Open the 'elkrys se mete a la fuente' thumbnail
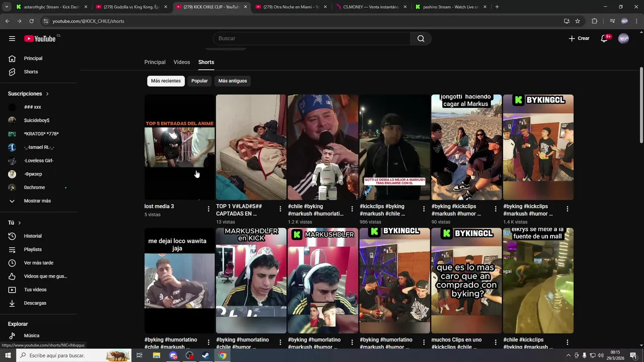Screen dimensions: 644x362 538,281
